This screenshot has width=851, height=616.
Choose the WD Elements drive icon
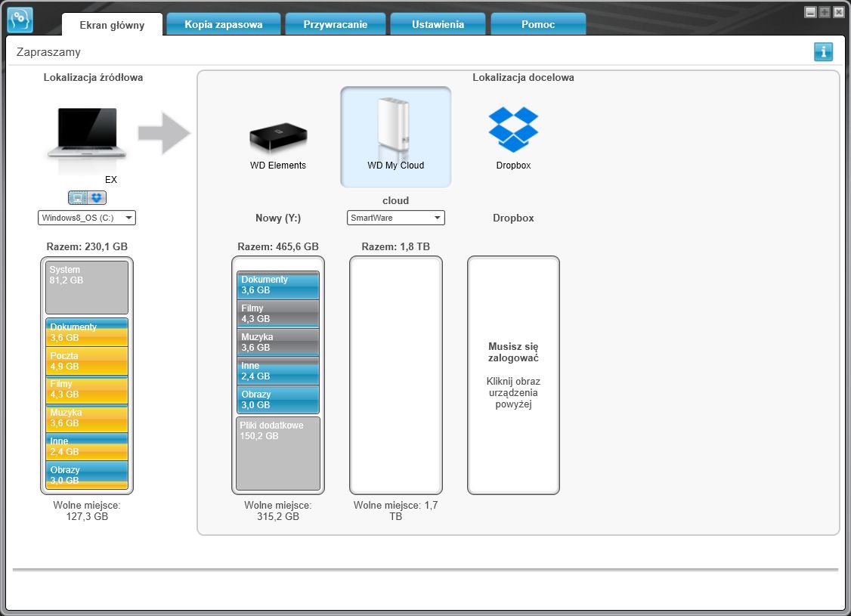click(x=278, y=138)
